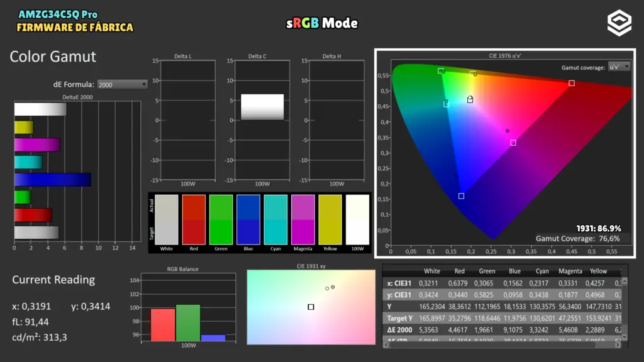Open the dE Formula dropdown showing 2000

coord(123,85)
